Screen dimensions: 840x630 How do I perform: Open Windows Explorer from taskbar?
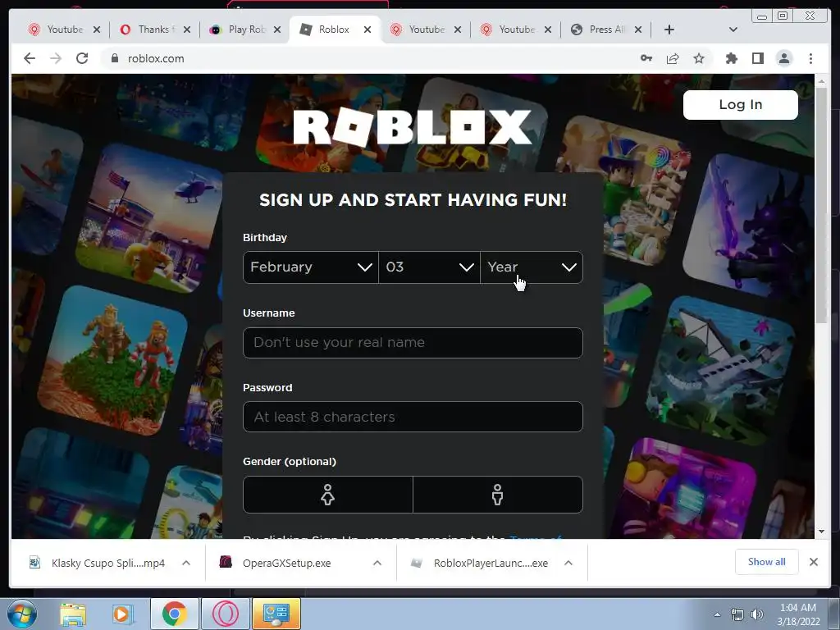click(x=73, y=614)
